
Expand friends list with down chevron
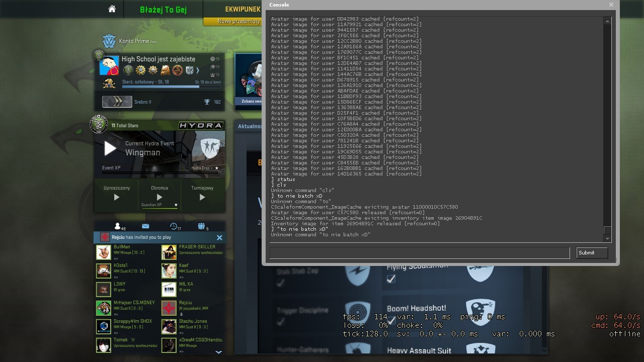click(219, 352)
